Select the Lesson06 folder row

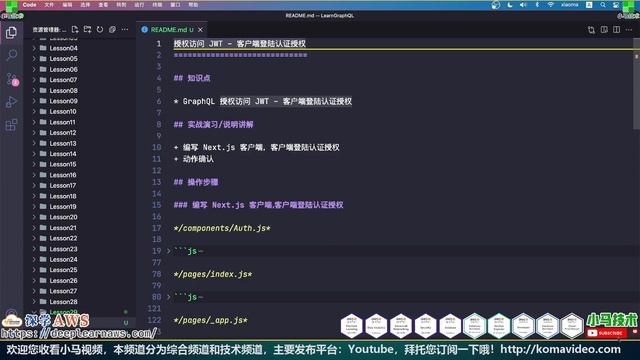80,69
